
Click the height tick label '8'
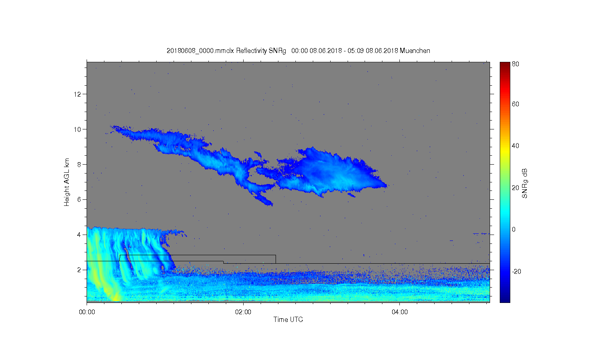coord(79,164)
